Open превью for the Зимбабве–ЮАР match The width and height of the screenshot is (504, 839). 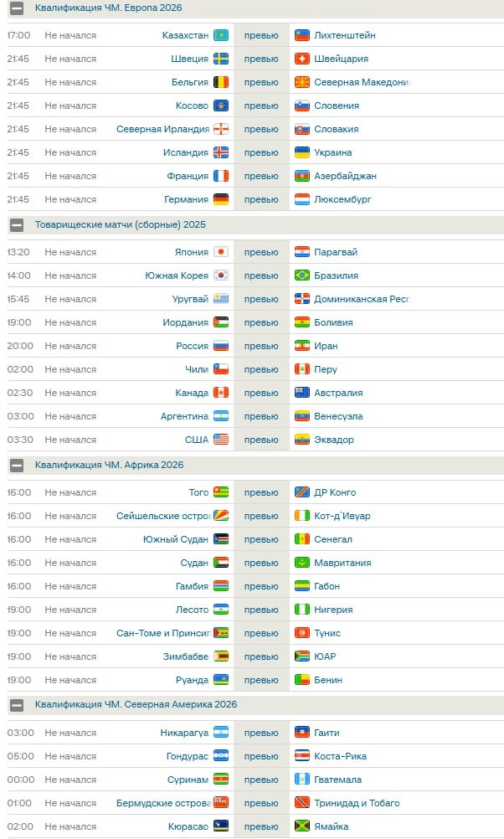261,656
